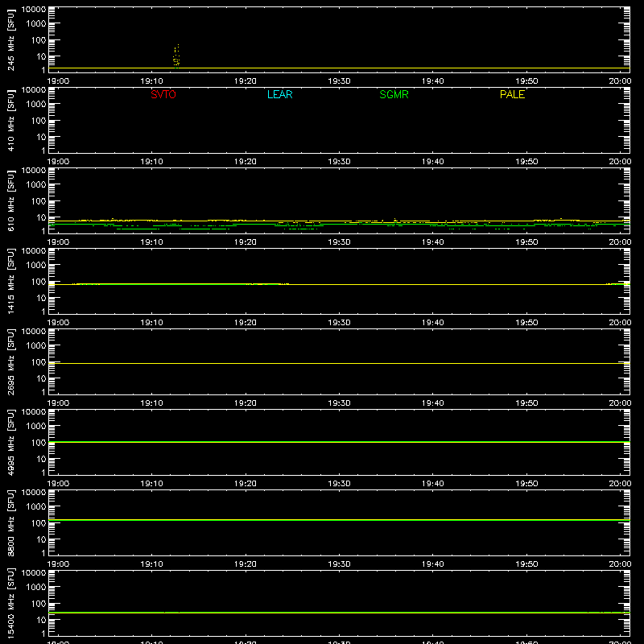The image size is (644, 644).
Task: Click the 4995 MHz [SFU] axis label
Action: tap(11, 442)
